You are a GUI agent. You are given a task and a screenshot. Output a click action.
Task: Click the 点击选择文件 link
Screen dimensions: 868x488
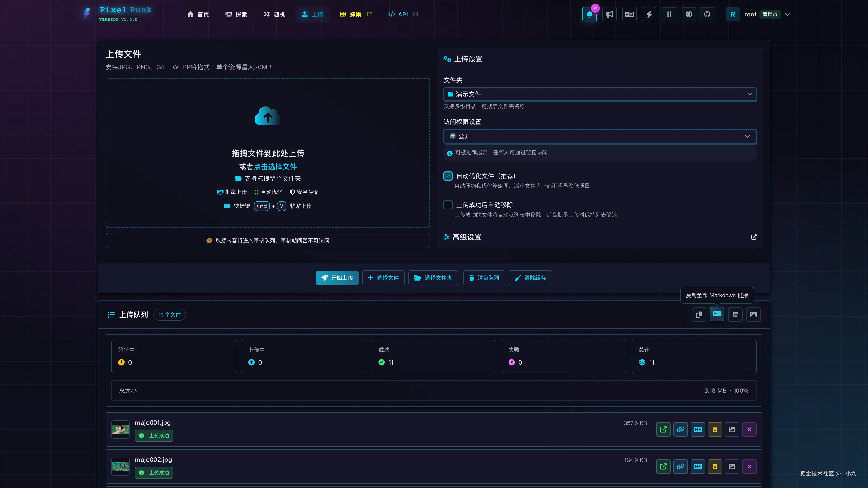(x=275, y=167)
